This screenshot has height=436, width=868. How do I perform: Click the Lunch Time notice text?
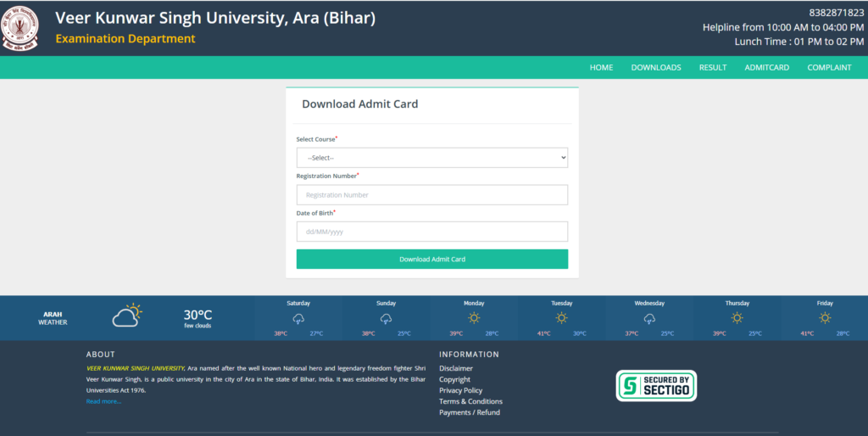tap(798, 42)
